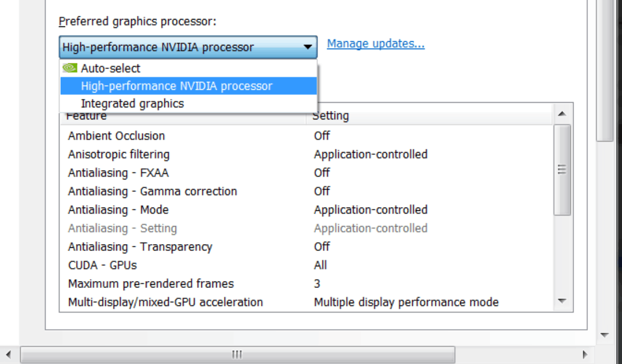Click the All value for CUDA GPUs
Image resolution: width=622 pixels, height=364 pixels.
320,265
